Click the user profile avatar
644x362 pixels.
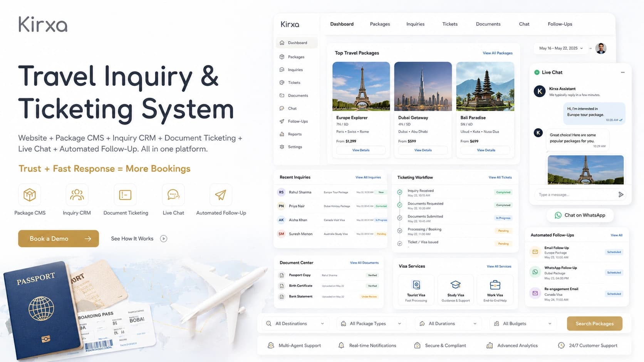coord(601,48)
